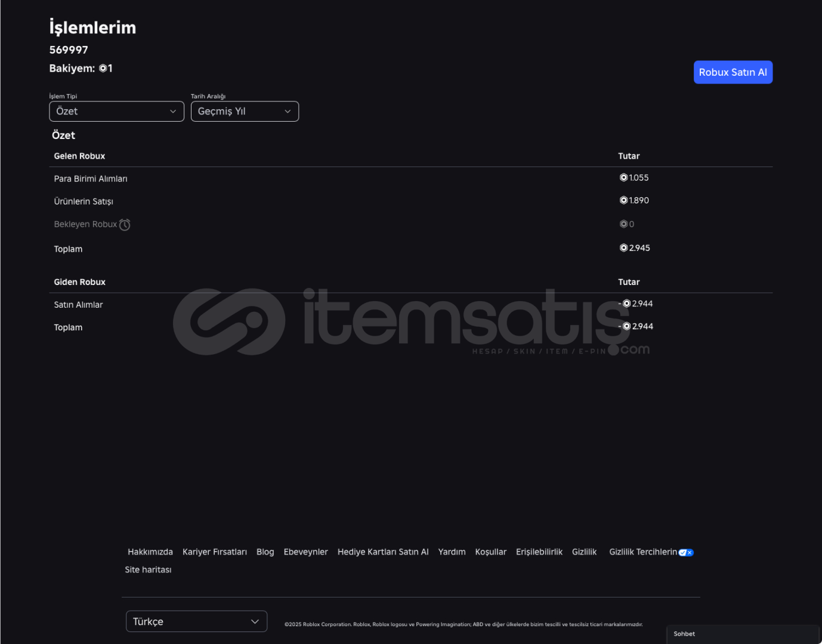This screenshot has height=644, width=822.
Task: Click the Robux icon next to Bakiyem
Action: pyautogui.click(x=103, y=69)
